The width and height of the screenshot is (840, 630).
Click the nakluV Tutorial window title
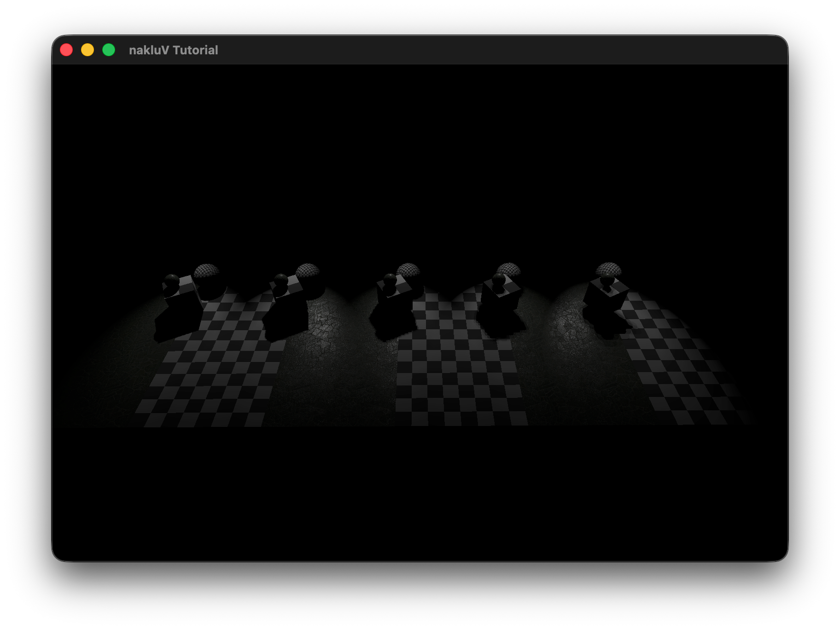173,50
